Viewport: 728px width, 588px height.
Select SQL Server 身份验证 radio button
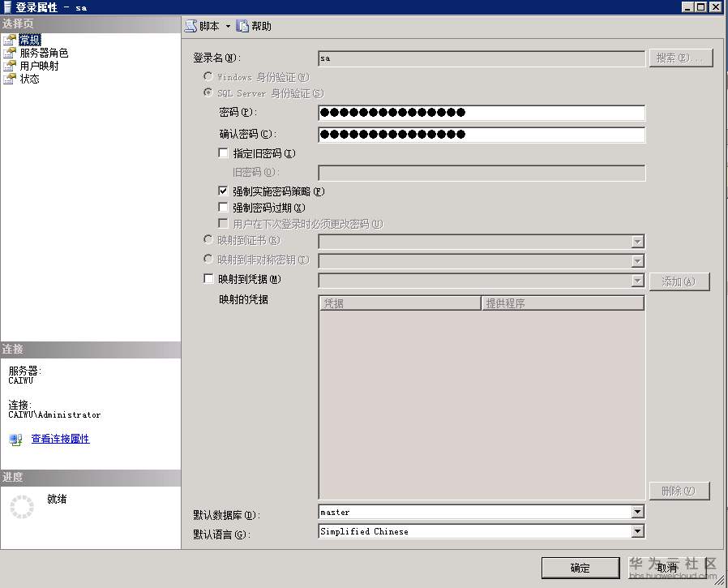tap(208, 92)
